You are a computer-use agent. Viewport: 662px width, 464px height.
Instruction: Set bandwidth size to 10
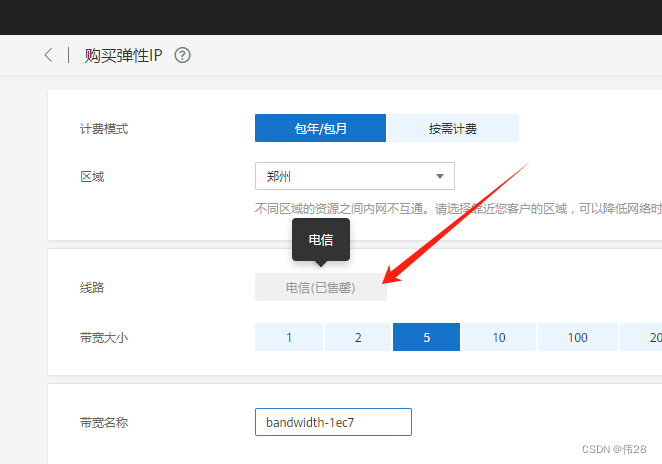click(498, 337)
